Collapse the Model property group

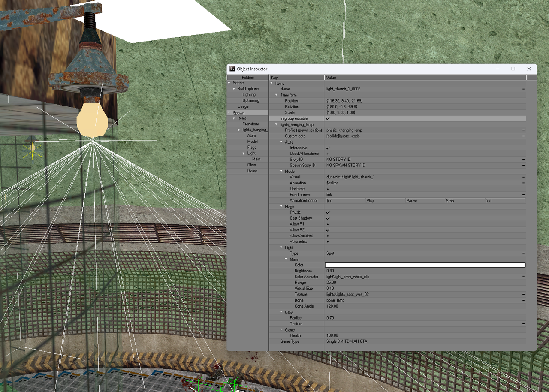pyautogui.click(x=281, y=172)
